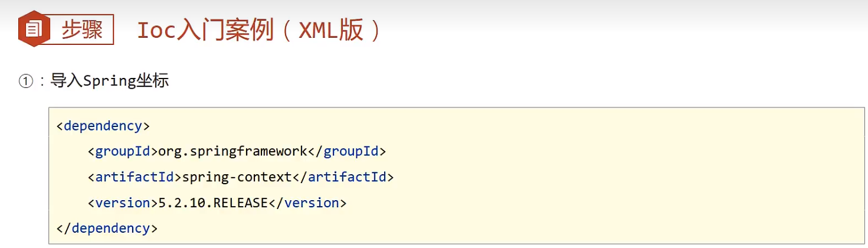Screen dimensions: 868x248
Task: Click the 导入Spring坐标 step text
Action: click(x=110, y=81)
